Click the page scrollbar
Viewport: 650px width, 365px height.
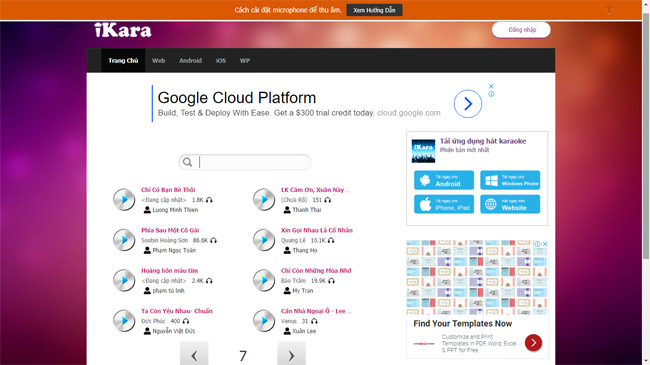tap(646, 137)
